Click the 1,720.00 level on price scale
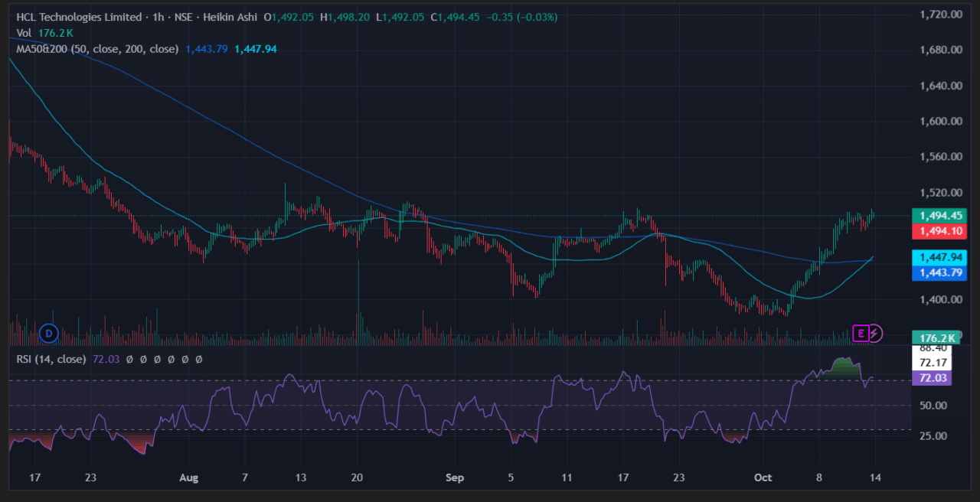Image resolution: width=980 pixels, height=502 pixels. point(940,15)
